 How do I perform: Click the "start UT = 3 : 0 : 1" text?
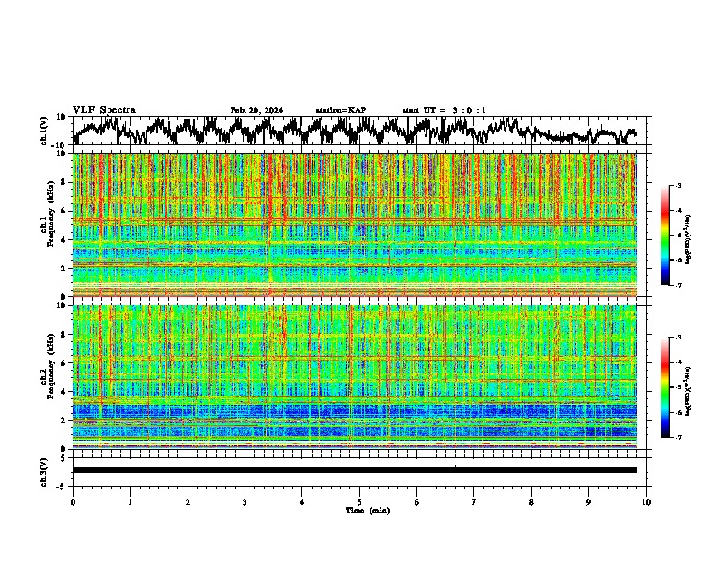444,110
